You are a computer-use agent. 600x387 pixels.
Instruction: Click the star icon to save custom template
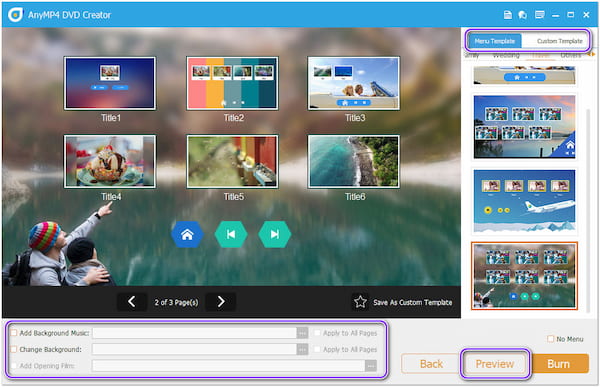(360, 302)
